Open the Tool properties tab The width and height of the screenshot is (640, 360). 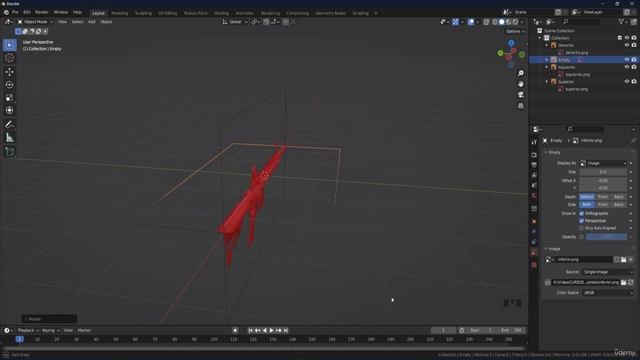pos(534,142)
